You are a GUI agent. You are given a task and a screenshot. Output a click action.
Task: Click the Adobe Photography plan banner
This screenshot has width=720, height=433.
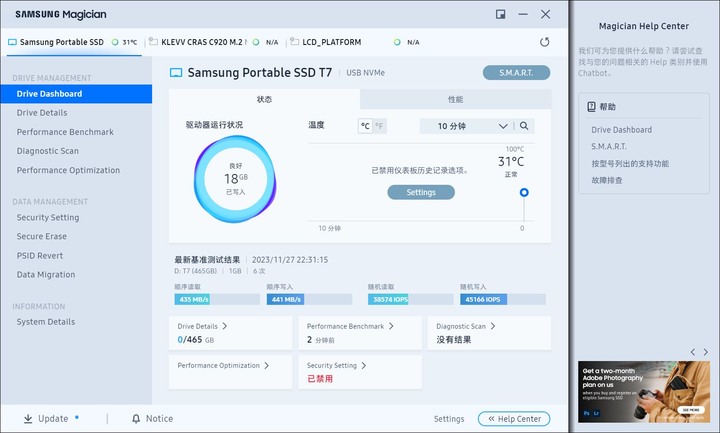tap(644, 392)
